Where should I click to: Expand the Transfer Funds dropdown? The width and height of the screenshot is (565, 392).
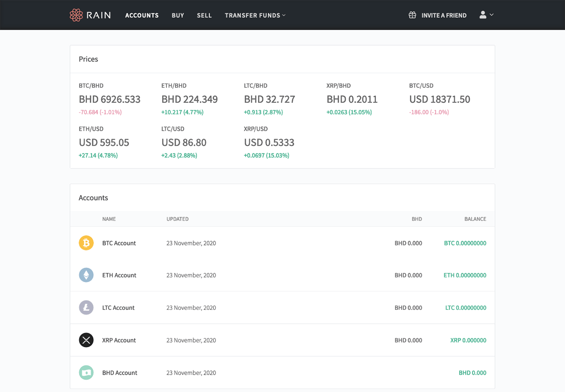coord(255,15)
